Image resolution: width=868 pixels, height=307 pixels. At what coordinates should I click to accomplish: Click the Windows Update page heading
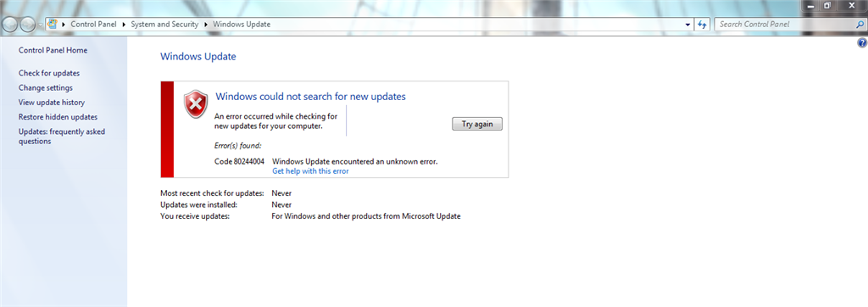point(198,57)
